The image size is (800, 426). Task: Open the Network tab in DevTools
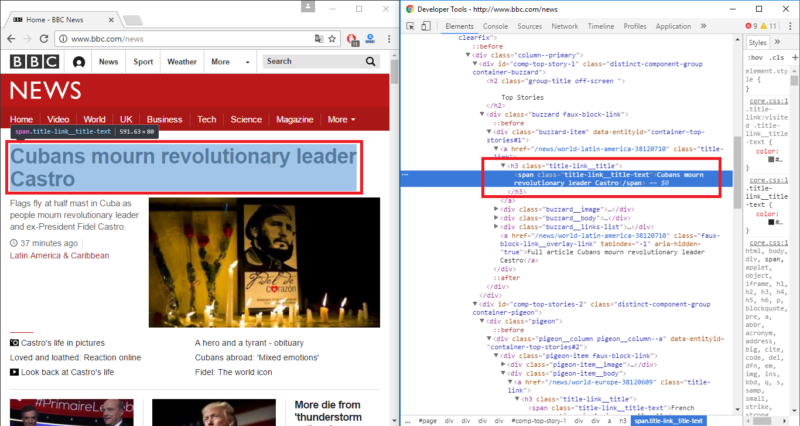click(565, 26)
